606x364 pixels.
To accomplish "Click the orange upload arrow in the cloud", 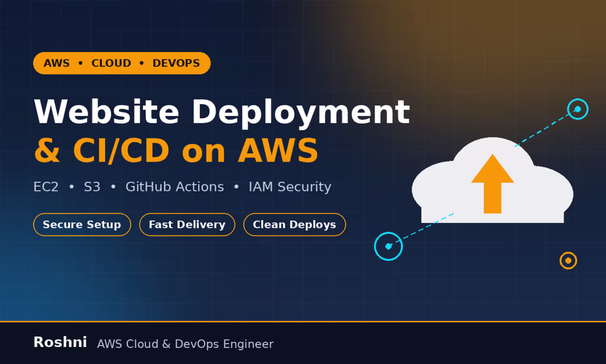I will pyautogui.click(x=492, y=183).
